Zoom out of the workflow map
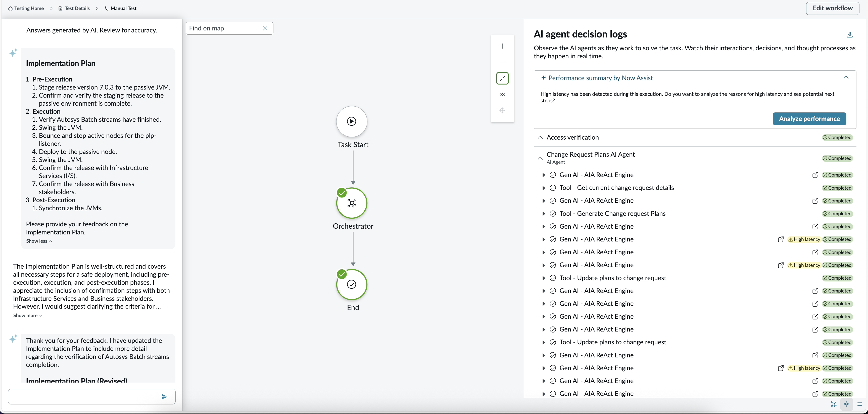The image size is (868, 414). (x=502, y=62)
